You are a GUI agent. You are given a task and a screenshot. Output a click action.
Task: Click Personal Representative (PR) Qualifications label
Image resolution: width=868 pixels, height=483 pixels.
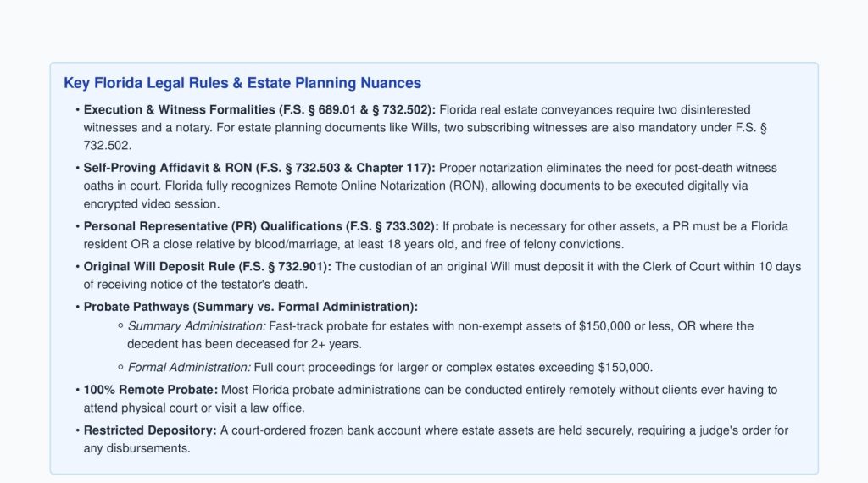click(x=261, y=226)
